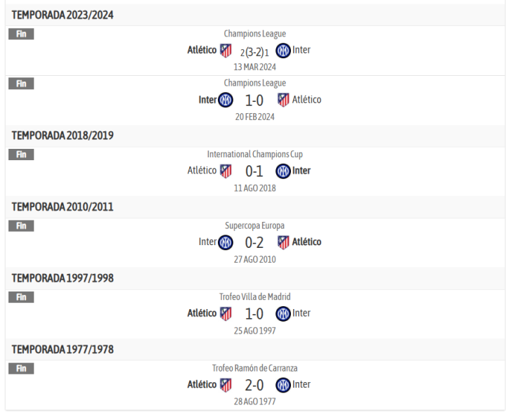Click Atlético crest in International Champions Cup match
This screenshot has height=420, width=506.
226,171
